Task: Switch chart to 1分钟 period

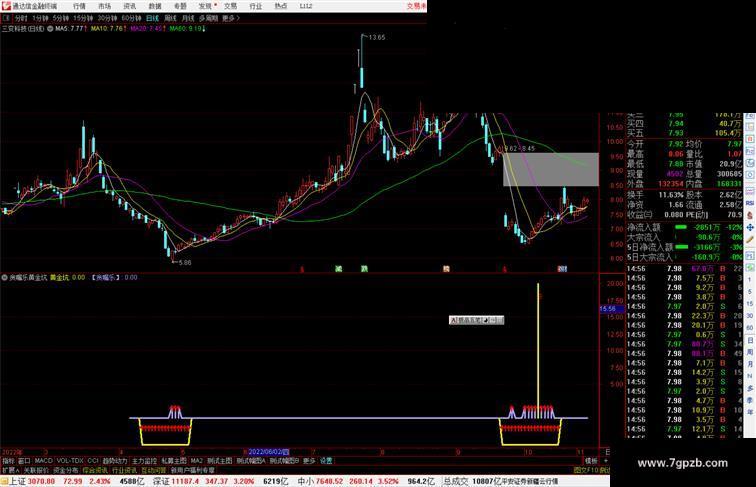Action: tap(40, 18)
